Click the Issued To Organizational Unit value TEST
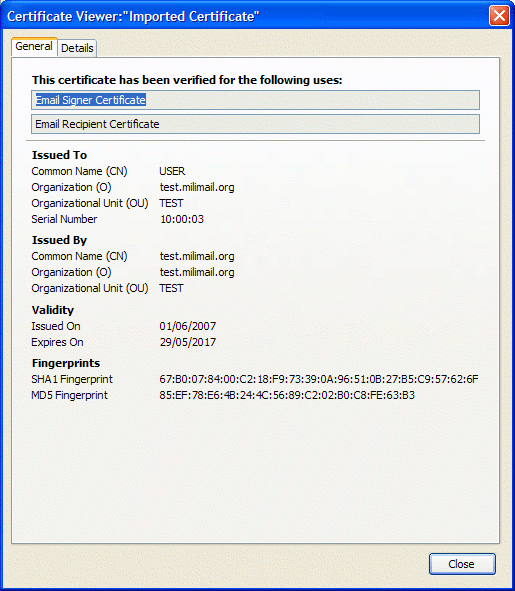515x591 pixels. (x=171, y=203)
